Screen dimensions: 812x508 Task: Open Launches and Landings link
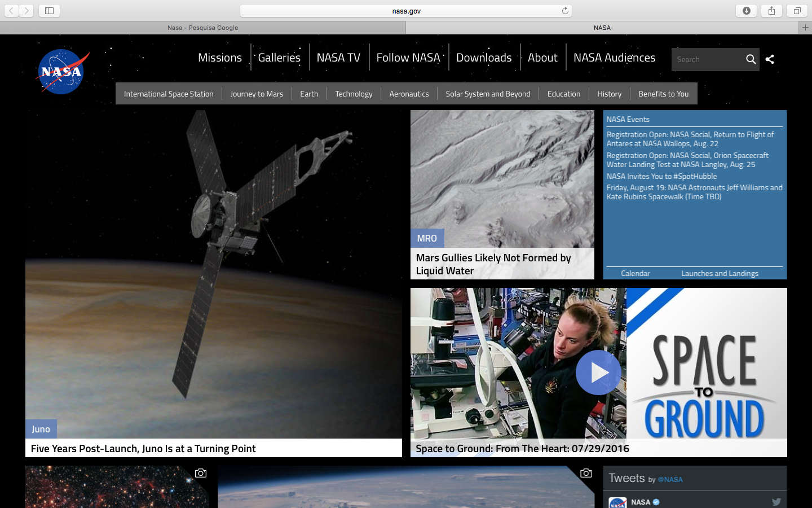pyautogui.click(x=720, y=273)
